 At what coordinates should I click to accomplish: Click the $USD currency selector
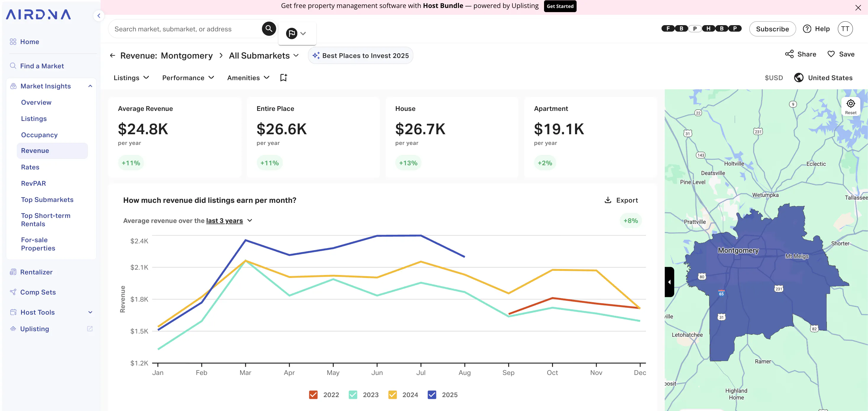tap(774, 78)
